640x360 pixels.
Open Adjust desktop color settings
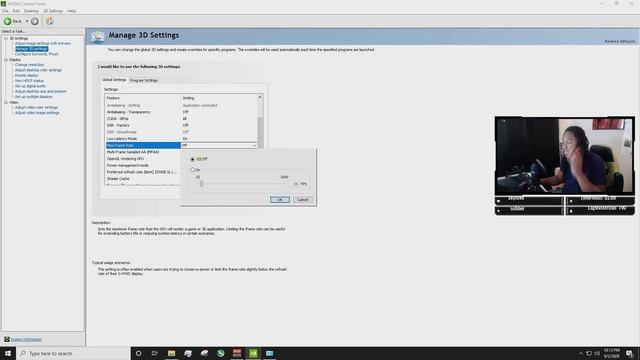(38, 70)
